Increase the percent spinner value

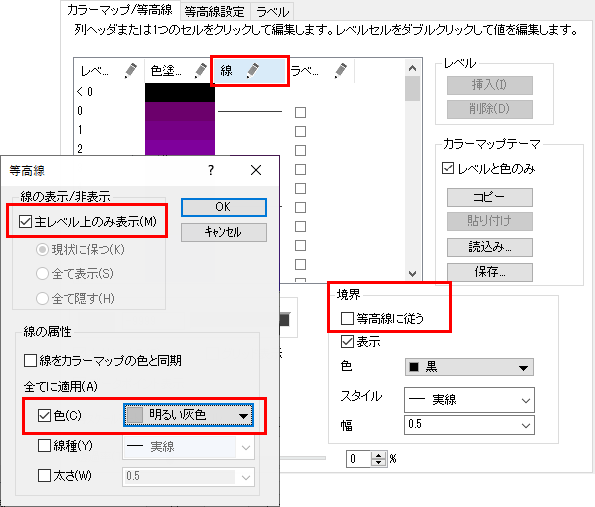point(378,455)
